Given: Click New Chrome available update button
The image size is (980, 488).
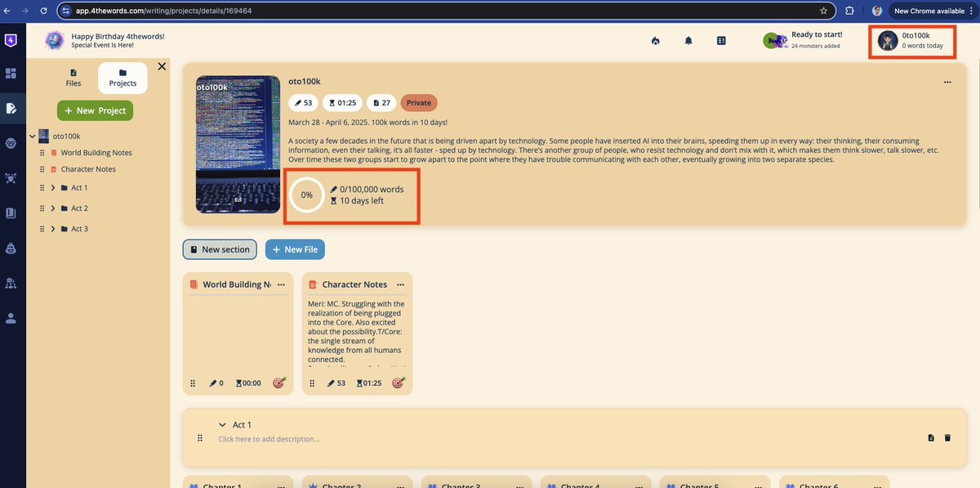Looking at the screenshot, I should [933, 11].
